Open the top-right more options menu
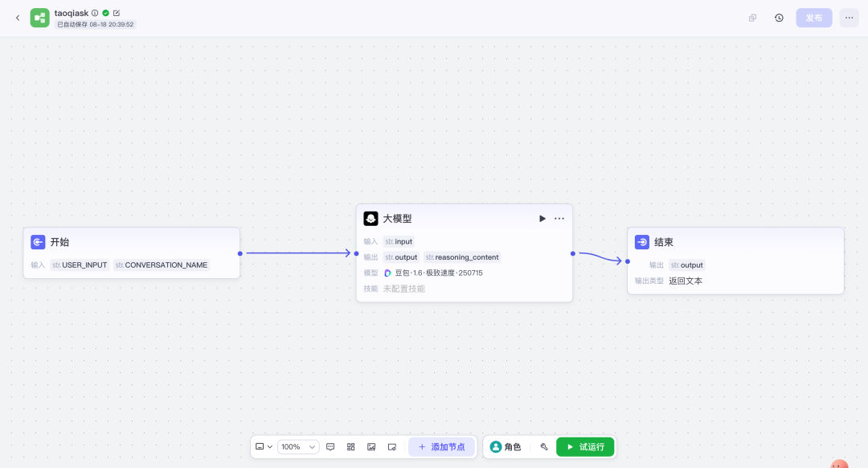 pyautogui.click(x=849, y=18)
